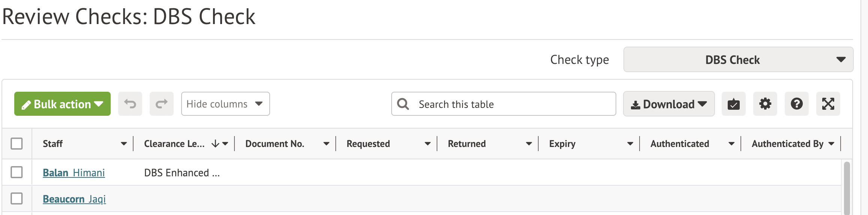The height and width of the screenshot is (215, 868).
Task: Open the Expiry column menu arrow
Action: tap(630, 144)
